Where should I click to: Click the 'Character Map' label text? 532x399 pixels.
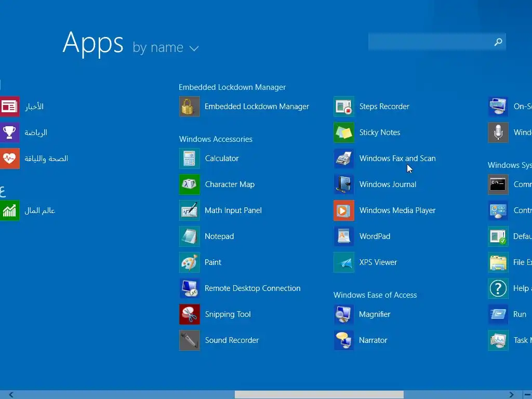point(230,184)
